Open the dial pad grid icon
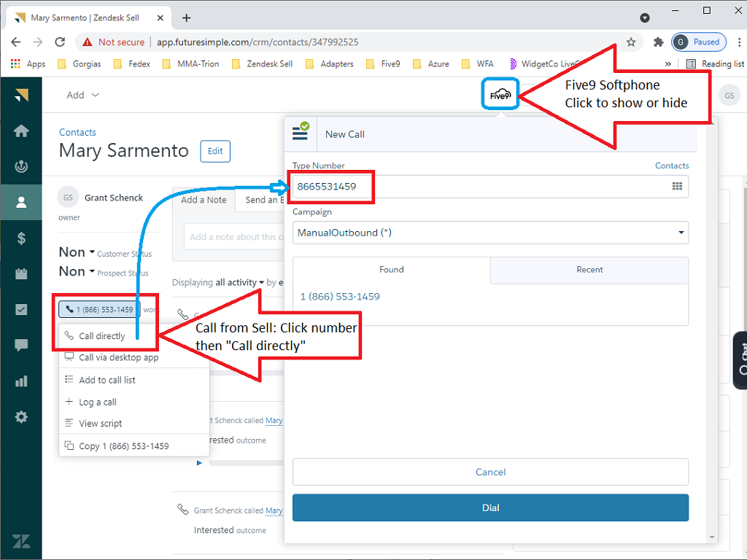 point(677,187)
